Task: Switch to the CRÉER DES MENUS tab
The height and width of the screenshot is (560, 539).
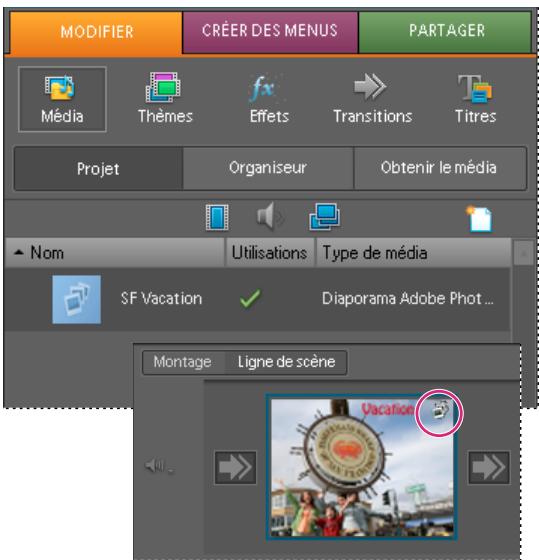Action: pos(270,32)
